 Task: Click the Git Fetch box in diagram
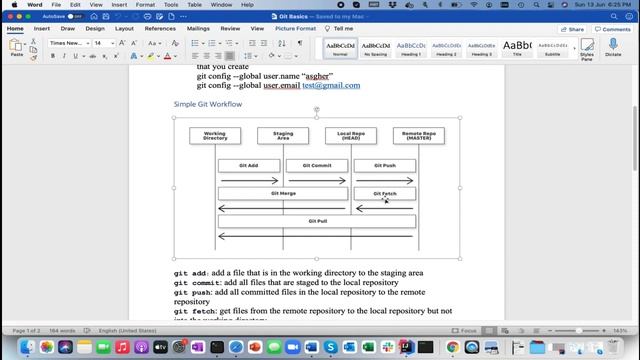(x=385, y=193)
